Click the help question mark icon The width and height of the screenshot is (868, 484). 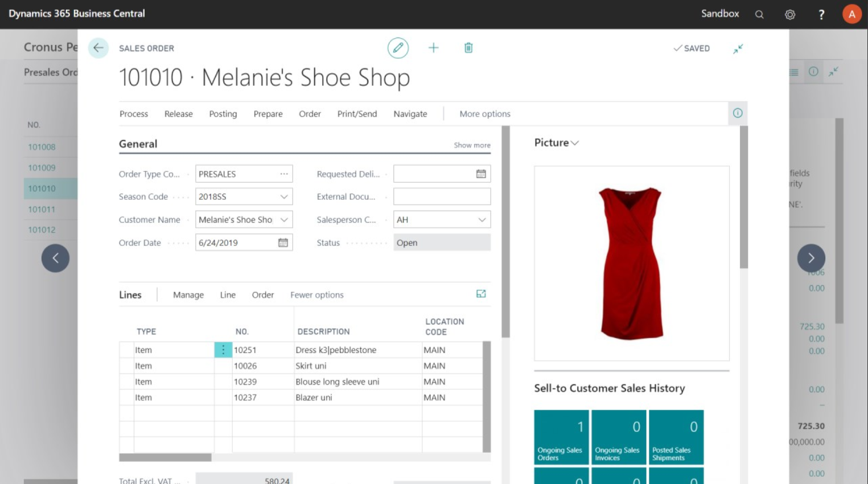[821, 15]
